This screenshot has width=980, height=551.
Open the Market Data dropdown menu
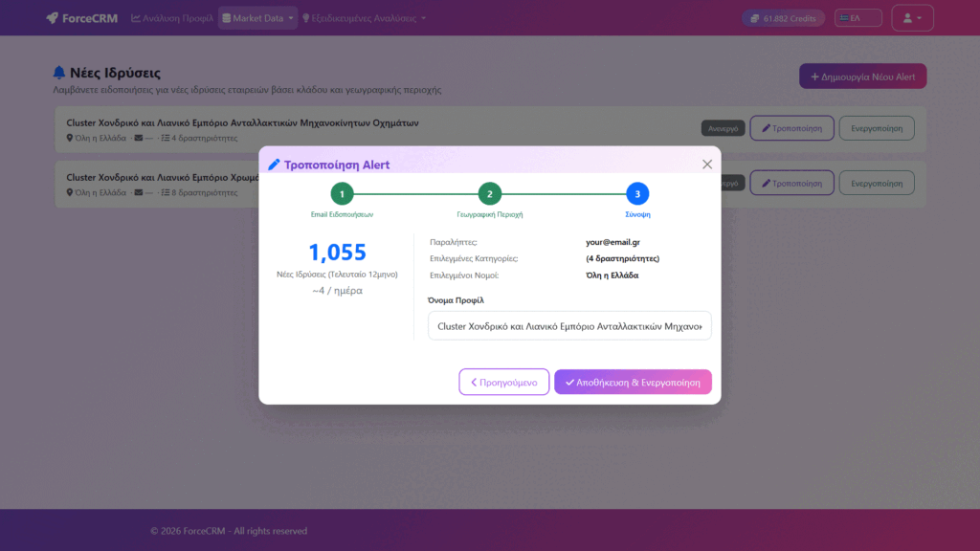(x=257, y=18)
